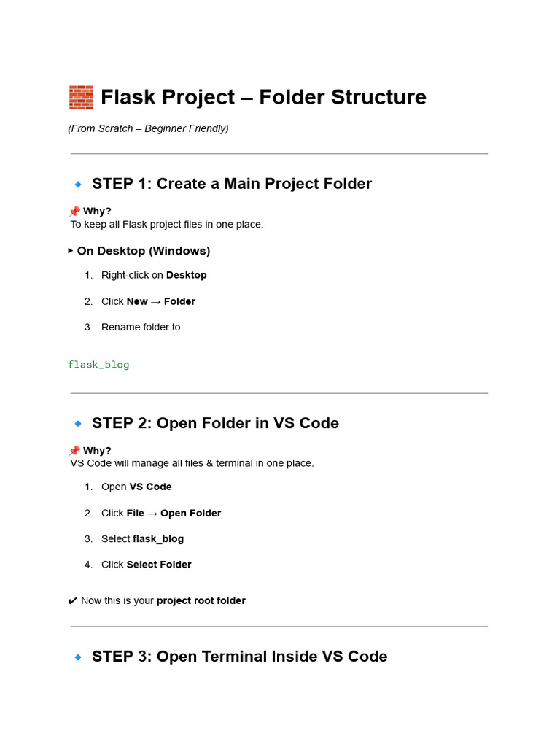Image resolution: width=560 pixels, height=747 pixels.
Task: Click the blue diamond beside STEP 3
Action: click(x=78, y=657)
